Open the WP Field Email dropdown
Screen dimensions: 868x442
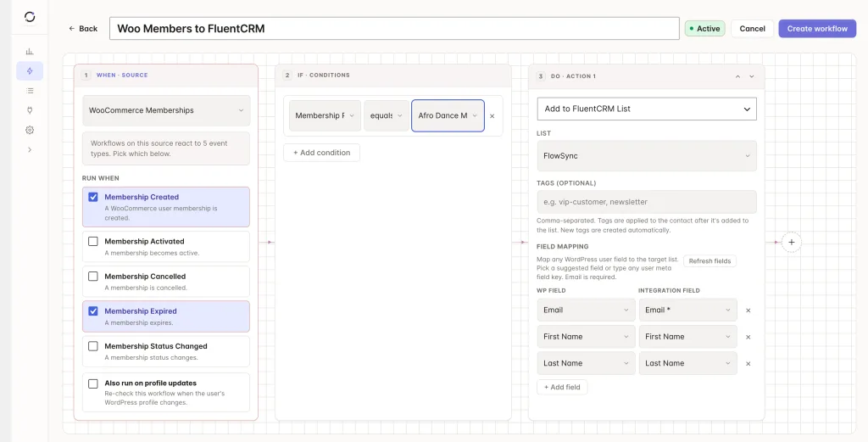pyautogui.click(x=587, y=311)
